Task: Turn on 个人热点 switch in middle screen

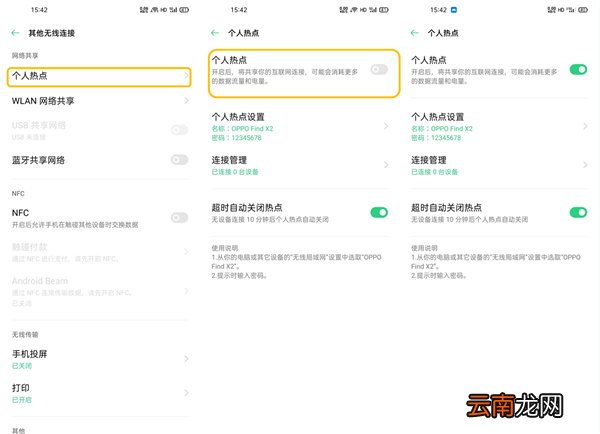Action: [x=379, y=69]
